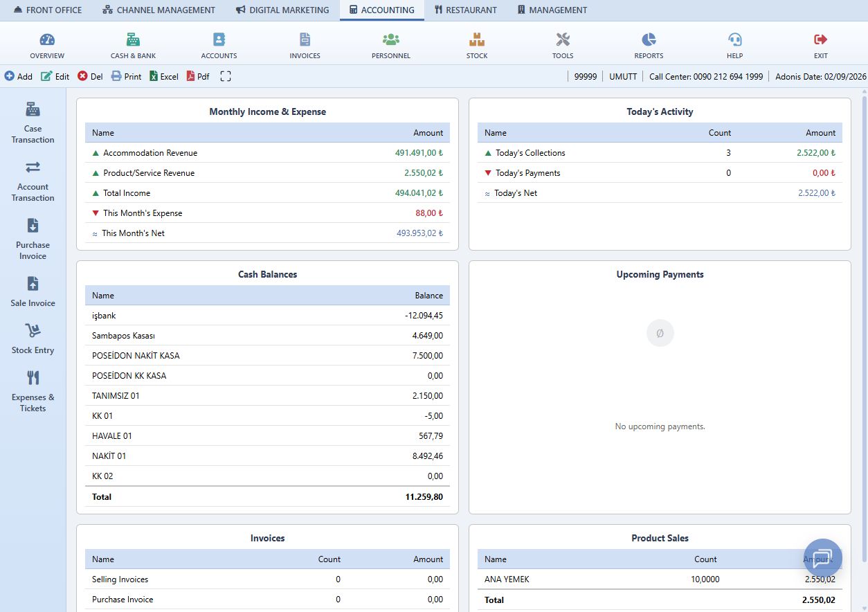Select the Sambapos Kasası row
The height and width of the screenshot is (612, 868).
tap(267, 336)
